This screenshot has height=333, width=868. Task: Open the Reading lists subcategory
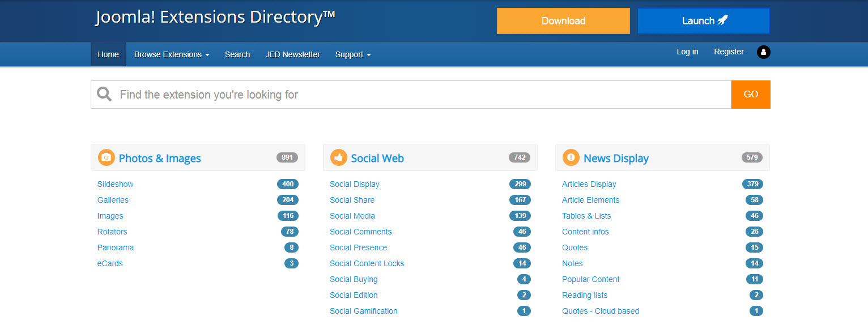[585, 295]
